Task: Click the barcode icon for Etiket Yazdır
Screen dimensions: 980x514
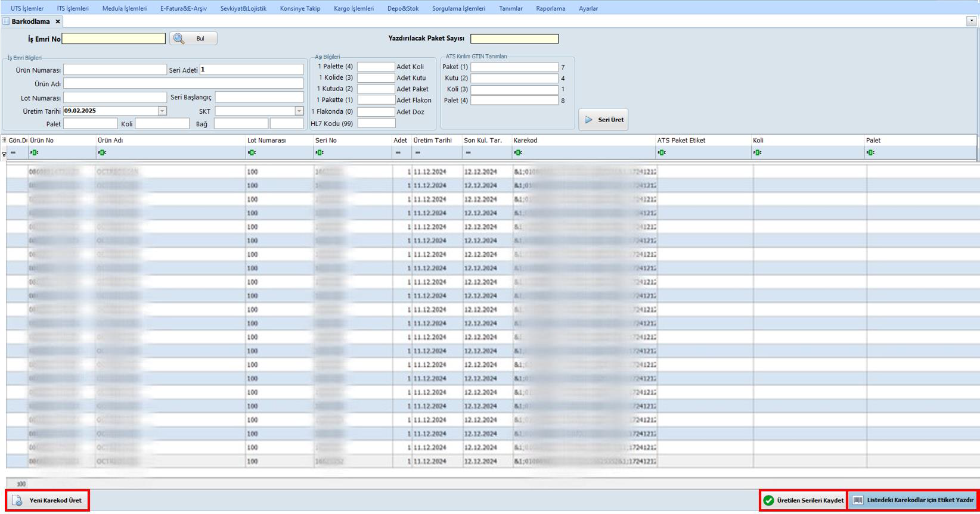Action: pyautogui.click(x=858, y=500)
